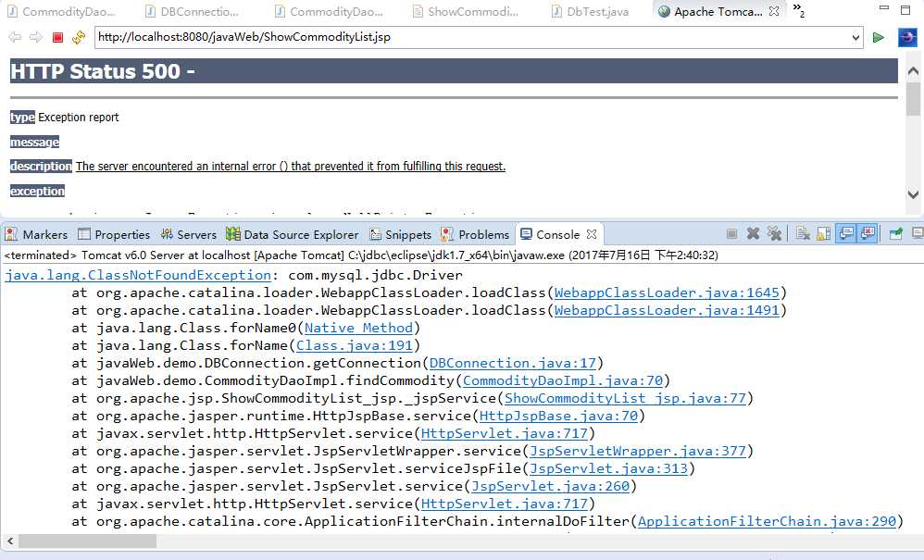Open HttpJspBase.java:70 link
The height and width of the screenshot is (560, 924).
pos(558,416)
